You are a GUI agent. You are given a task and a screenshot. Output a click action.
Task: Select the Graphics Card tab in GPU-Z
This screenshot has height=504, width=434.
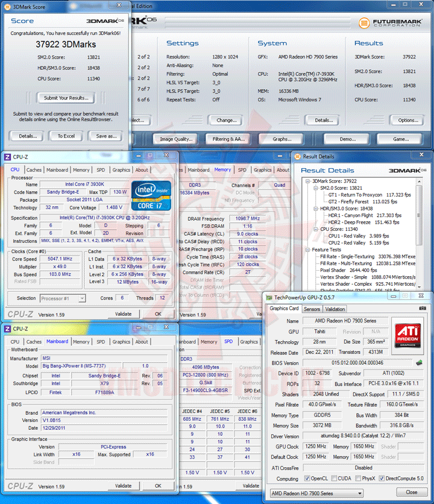pos(284,308)
